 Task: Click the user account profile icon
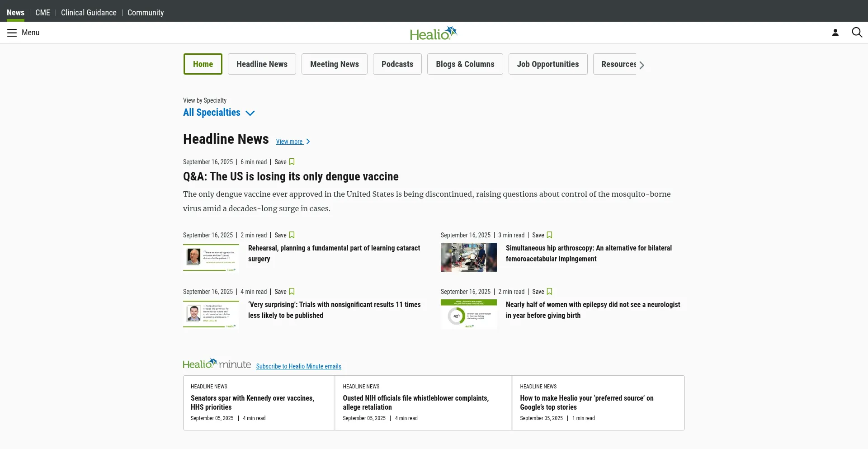(835, 33)
